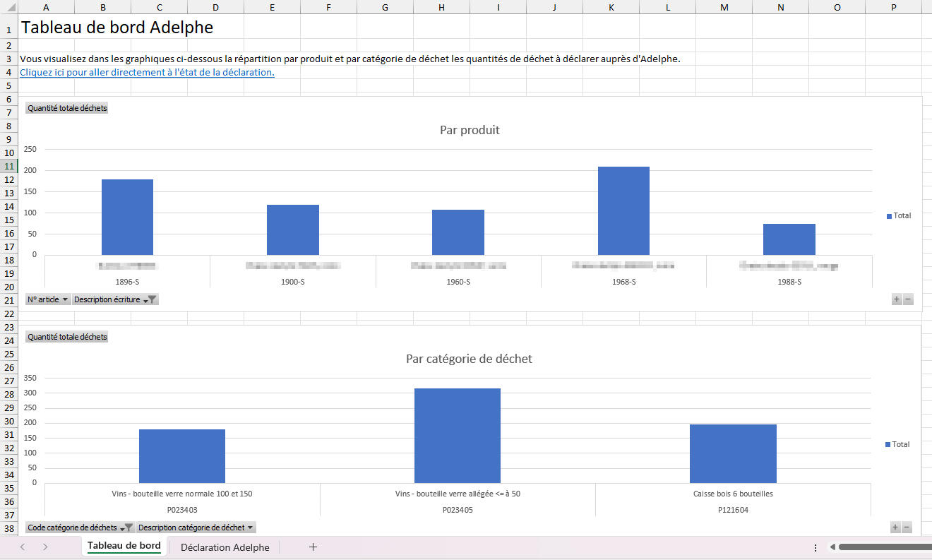Expand entire field in Par catégorie chart
The height and width of the screenshot is (560, 932).
tap(895, 528)
